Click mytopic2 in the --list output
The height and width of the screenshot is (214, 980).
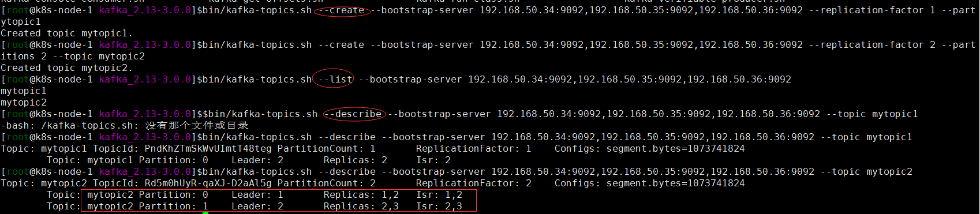click(24, 103)
